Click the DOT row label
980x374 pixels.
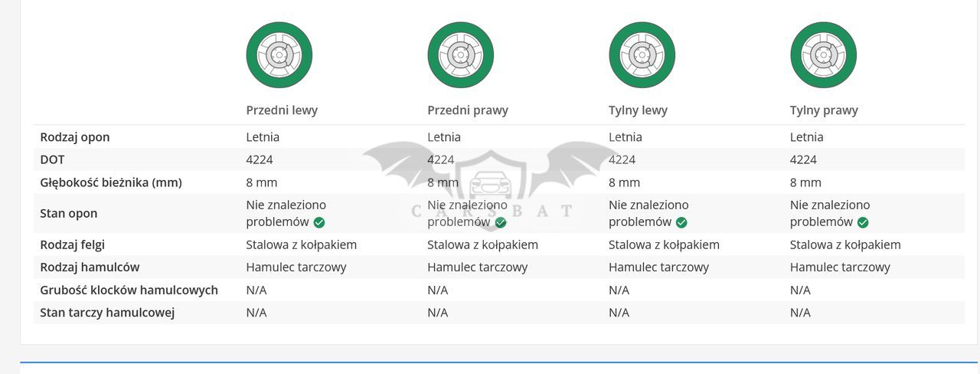[52, 159]
